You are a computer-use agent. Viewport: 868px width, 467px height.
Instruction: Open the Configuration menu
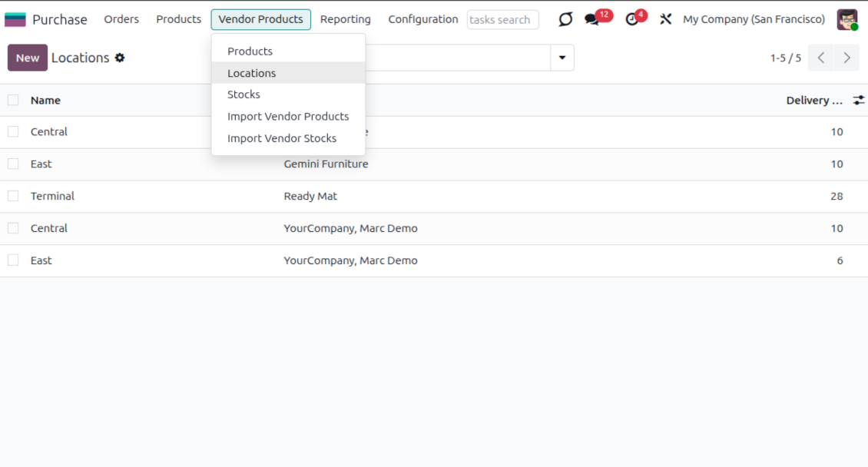click(x=422, y=19)
